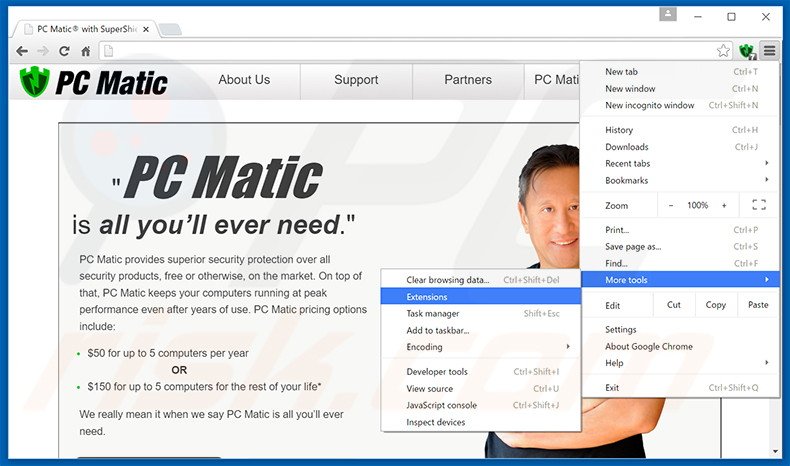Open the Support page link
The image size is (790, 466).
coord(356,80)
